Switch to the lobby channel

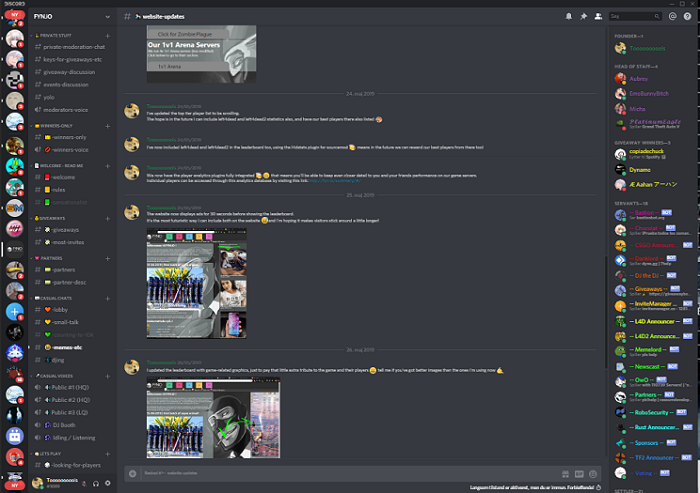tap(72, 310)
